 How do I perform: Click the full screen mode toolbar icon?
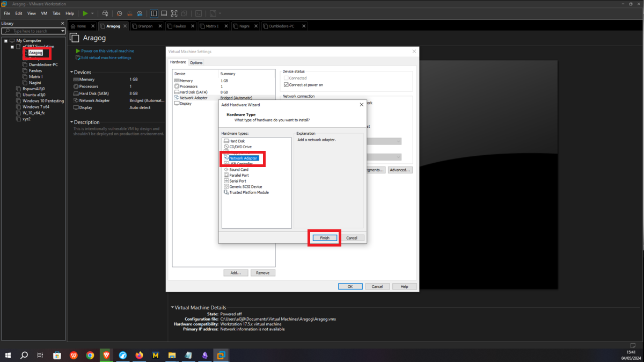tap(175, 13)
